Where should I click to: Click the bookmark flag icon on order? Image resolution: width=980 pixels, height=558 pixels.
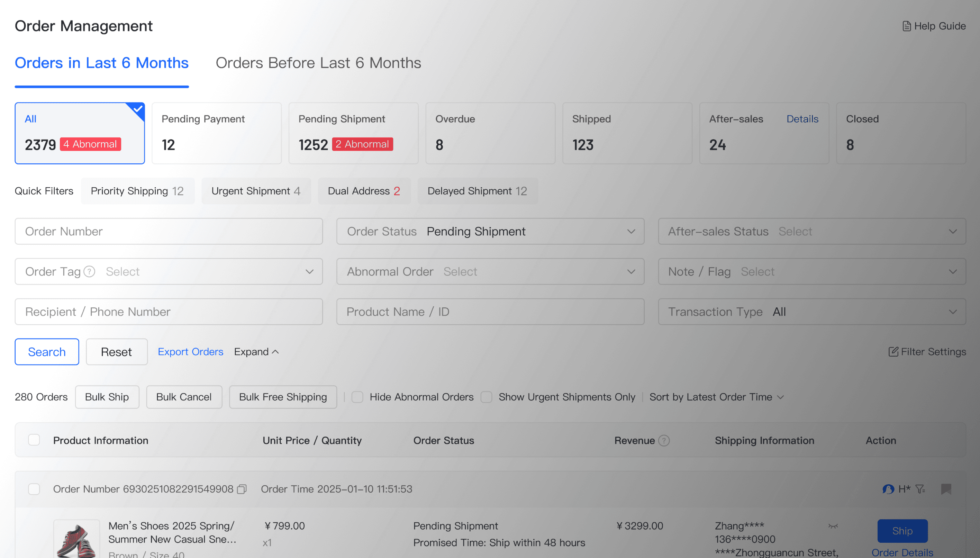click(946, 489)
